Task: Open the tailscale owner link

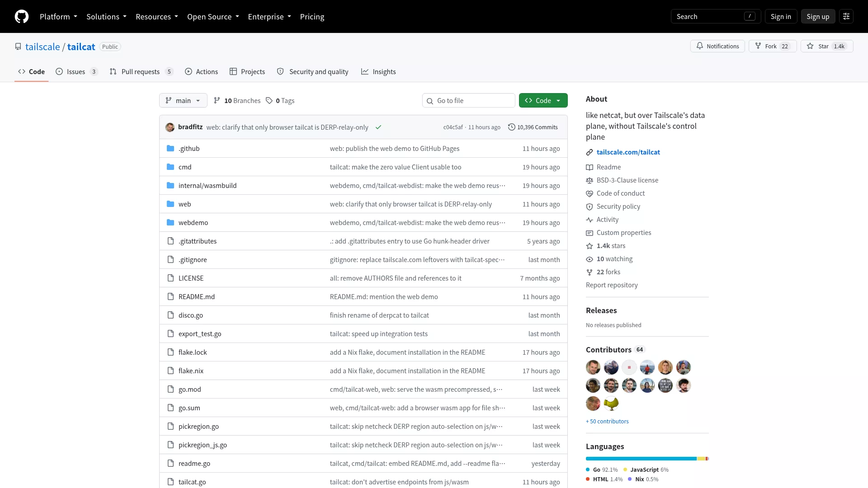Action: 42,47
